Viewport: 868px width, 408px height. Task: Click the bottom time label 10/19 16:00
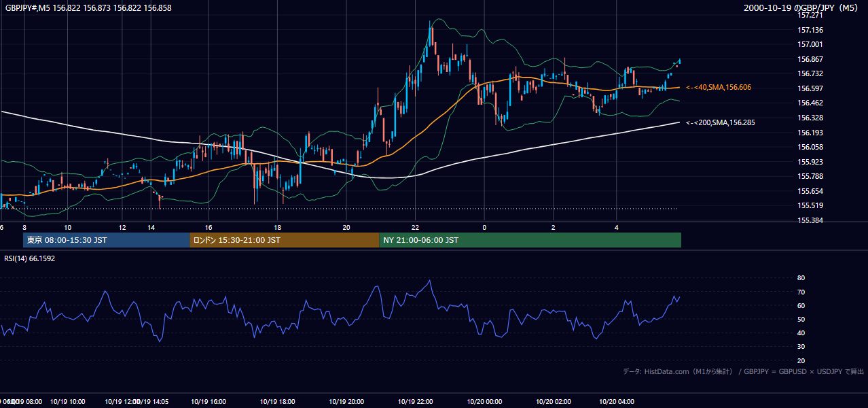click(208, 401)
